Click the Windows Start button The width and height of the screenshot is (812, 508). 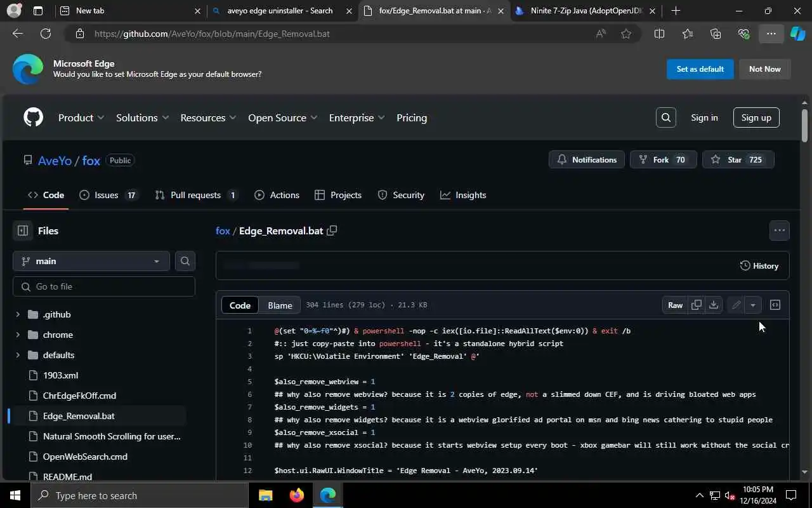pos(15,495)
